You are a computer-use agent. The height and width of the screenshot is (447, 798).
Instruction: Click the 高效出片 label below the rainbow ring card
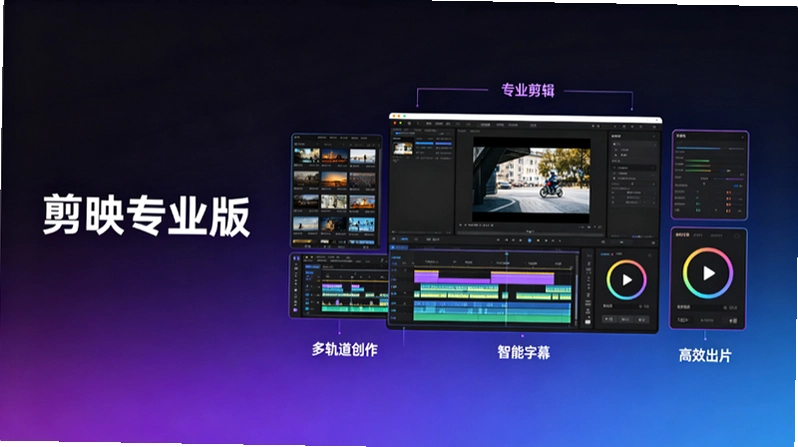[x=705, y=355]
